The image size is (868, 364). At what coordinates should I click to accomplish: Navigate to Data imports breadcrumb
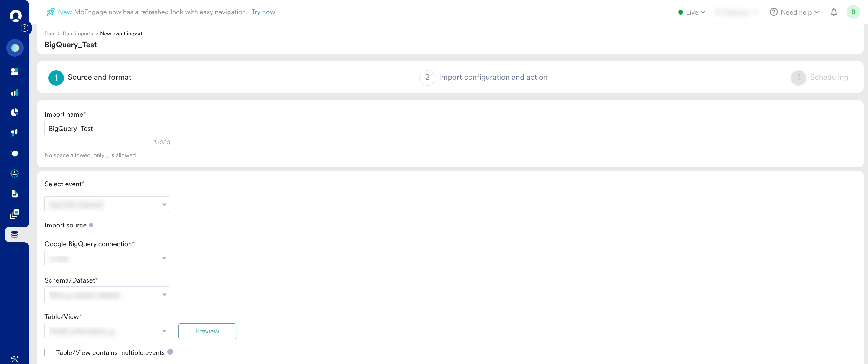(77, 34)
